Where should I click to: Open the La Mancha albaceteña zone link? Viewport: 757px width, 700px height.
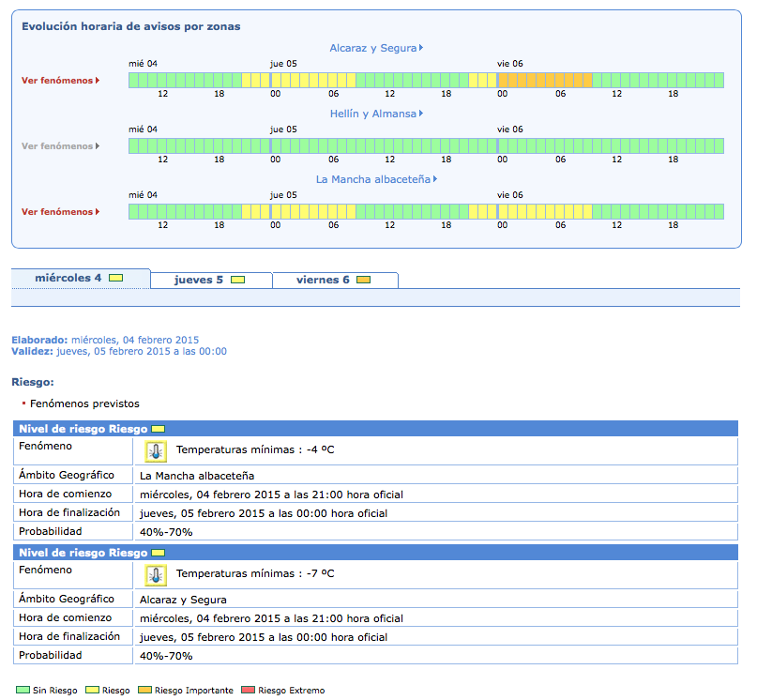(375, 179)
